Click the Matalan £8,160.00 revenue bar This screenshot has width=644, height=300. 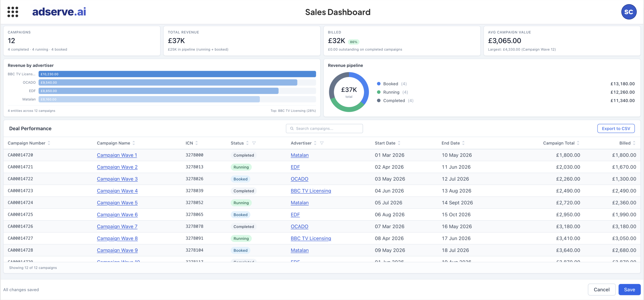click(x=149, y=99)
